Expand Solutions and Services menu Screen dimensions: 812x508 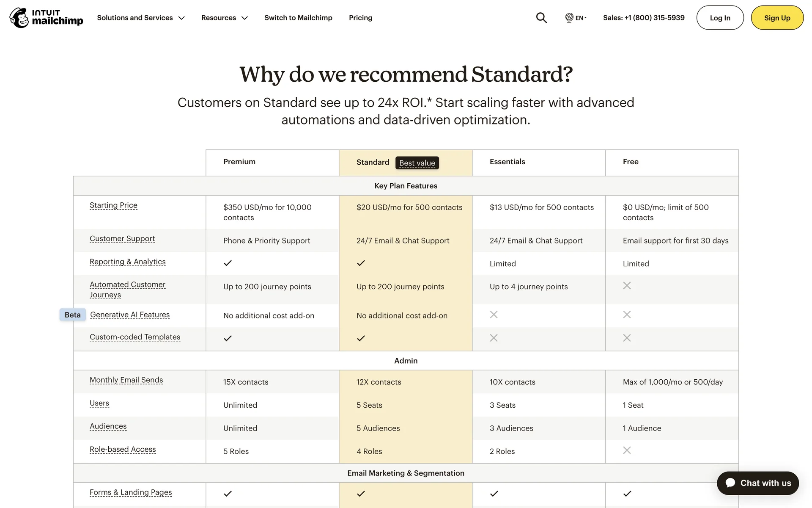point(141,18)
